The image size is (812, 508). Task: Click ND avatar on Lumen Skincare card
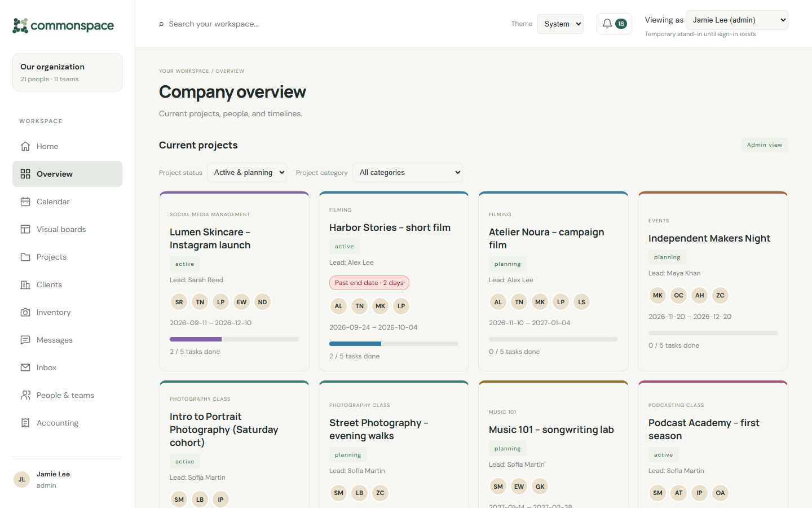pos(262,302)
